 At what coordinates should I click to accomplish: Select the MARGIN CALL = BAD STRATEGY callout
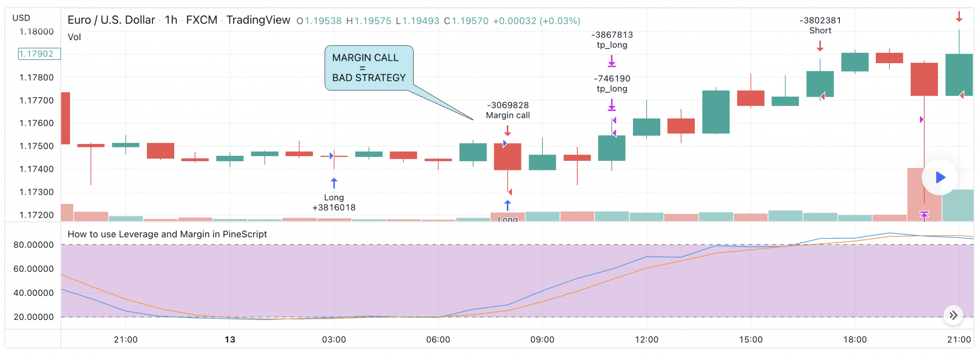(x=369, y=68)
